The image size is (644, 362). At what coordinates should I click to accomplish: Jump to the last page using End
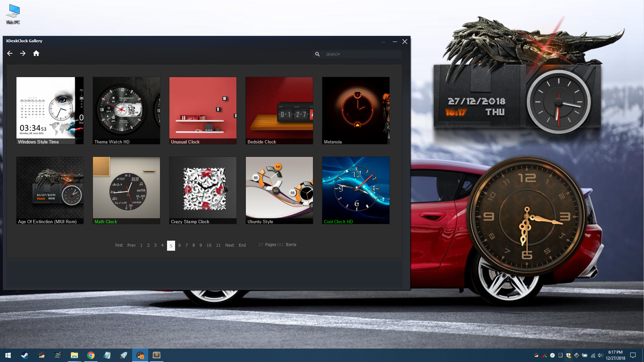242,245
